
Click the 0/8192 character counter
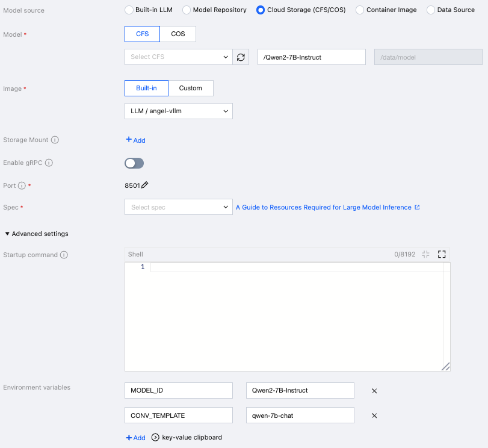pyautogui.click(x=404, y=254)
